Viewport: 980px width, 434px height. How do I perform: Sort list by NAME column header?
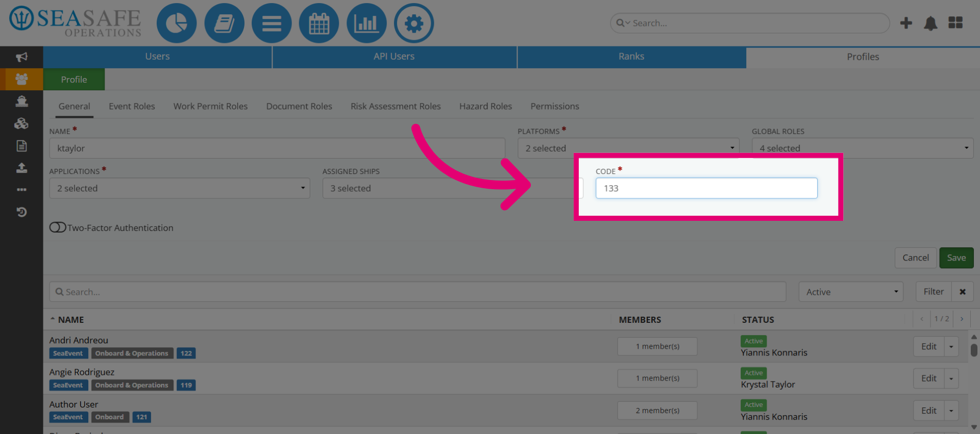tap(71, 320)
